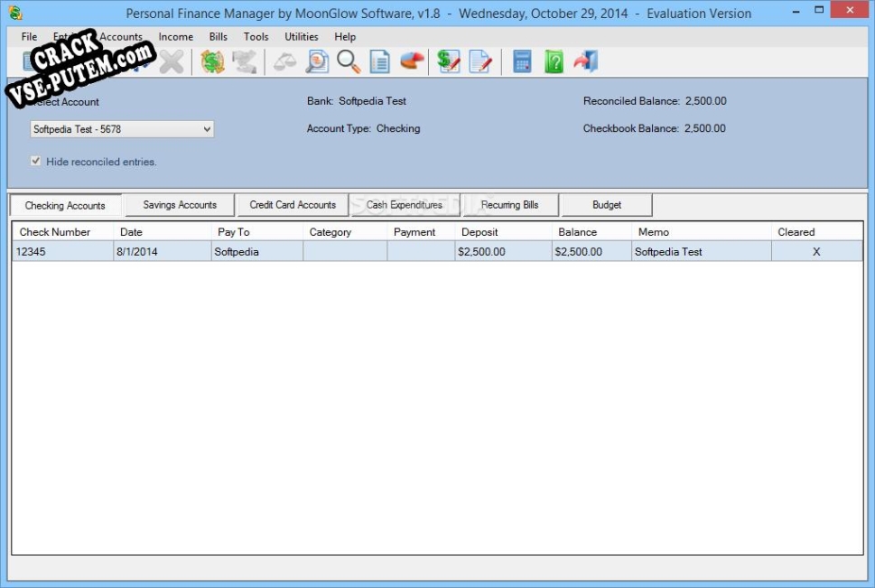Maximize the Personal Finance Manager window
The width and height of the screenshot is (875, 588).
tap(819, 10)
